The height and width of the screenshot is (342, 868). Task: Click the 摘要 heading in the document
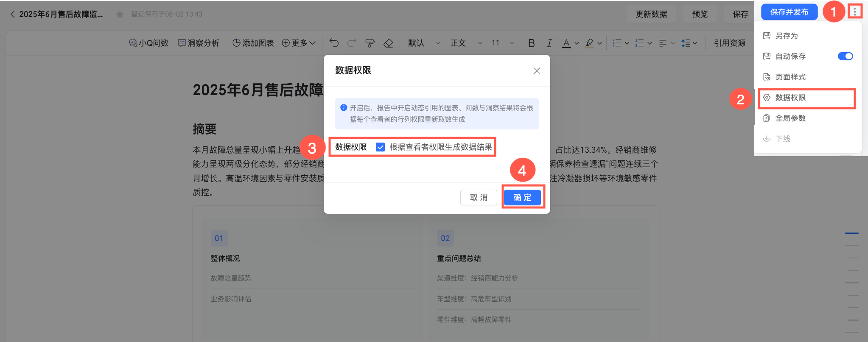[x=204, y=129]
